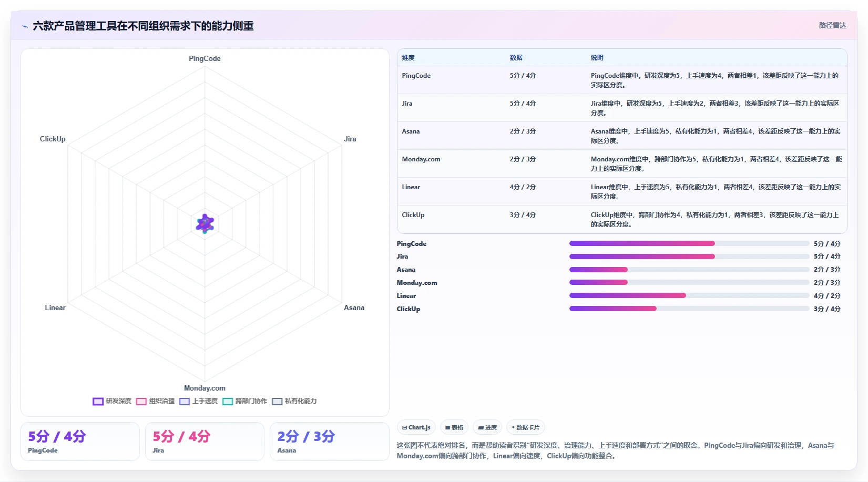868x482 pixels.
Task: Click the Jira axis label on radar
Action: pos(350,139)
